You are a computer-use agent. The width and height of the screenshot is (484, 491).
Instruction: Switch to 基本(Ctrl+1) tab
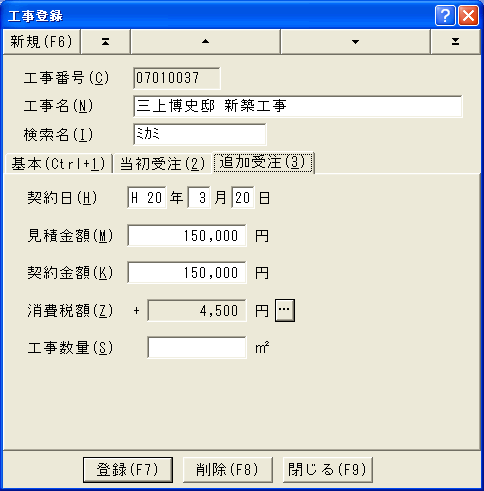coord(58,164)
